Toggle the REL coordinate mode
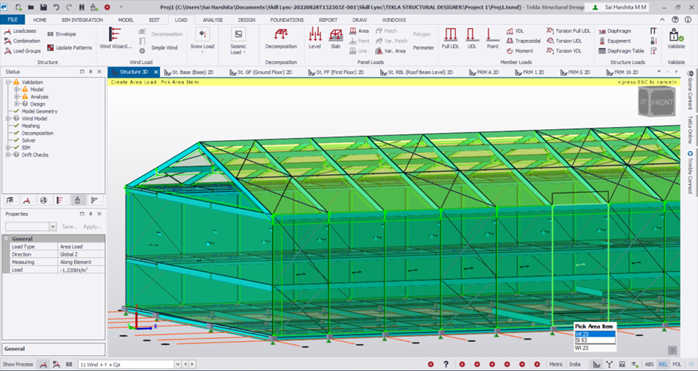This screenshot has width=698, height=371. pos(663,364)
